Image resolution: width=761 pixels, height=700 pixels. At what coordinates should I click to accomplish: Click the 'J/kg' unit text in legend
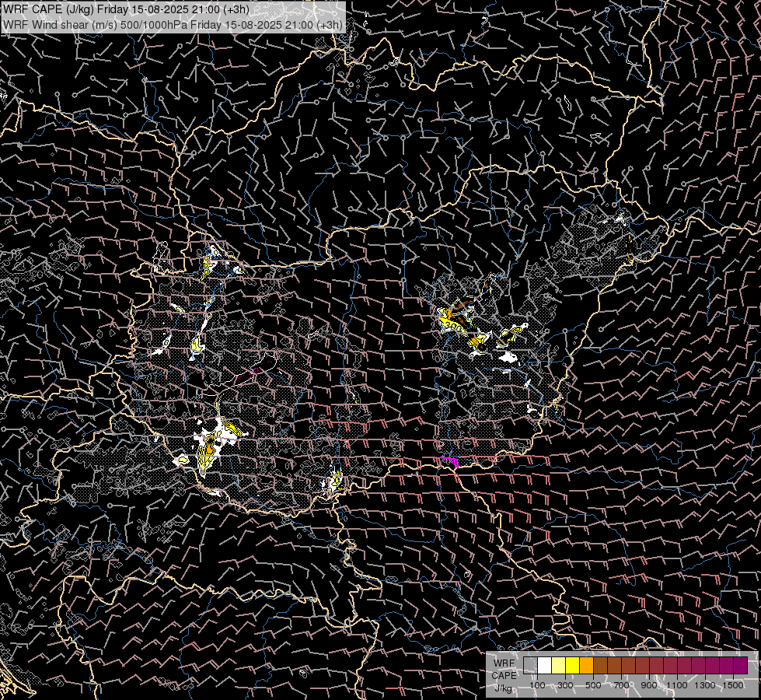click(x=503, y=688)
